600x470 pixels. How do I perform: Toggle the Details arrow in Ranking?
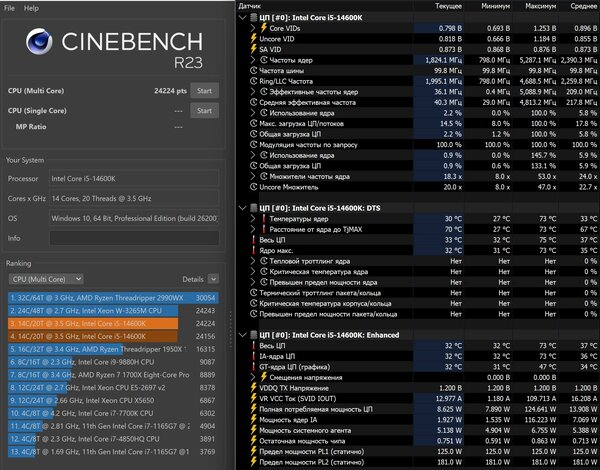214,279
